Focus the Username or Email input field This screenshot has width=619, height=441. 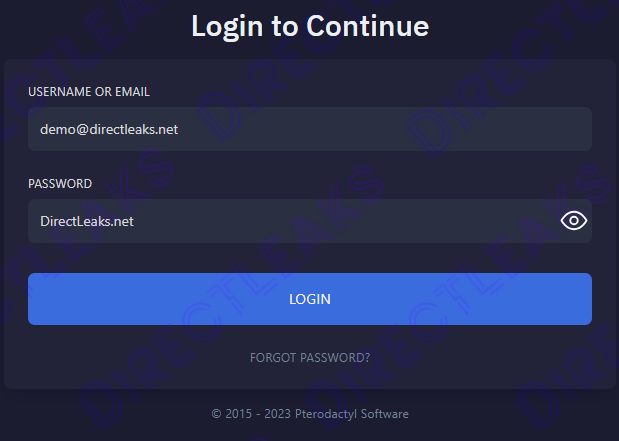[x=310, y=129]
